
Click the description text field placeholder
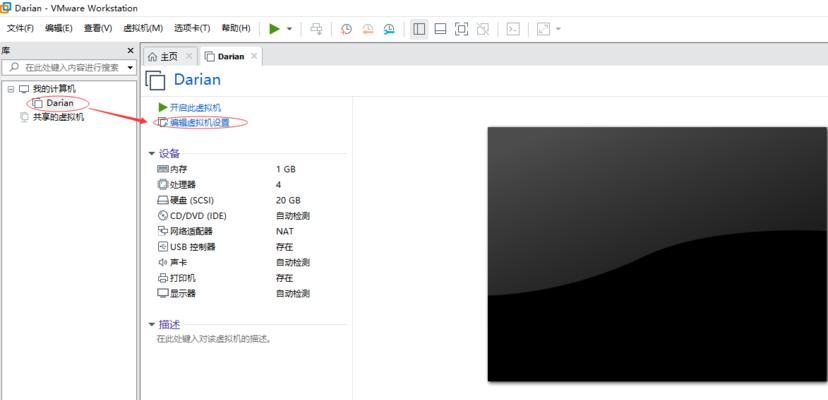(x=214, y=339)
